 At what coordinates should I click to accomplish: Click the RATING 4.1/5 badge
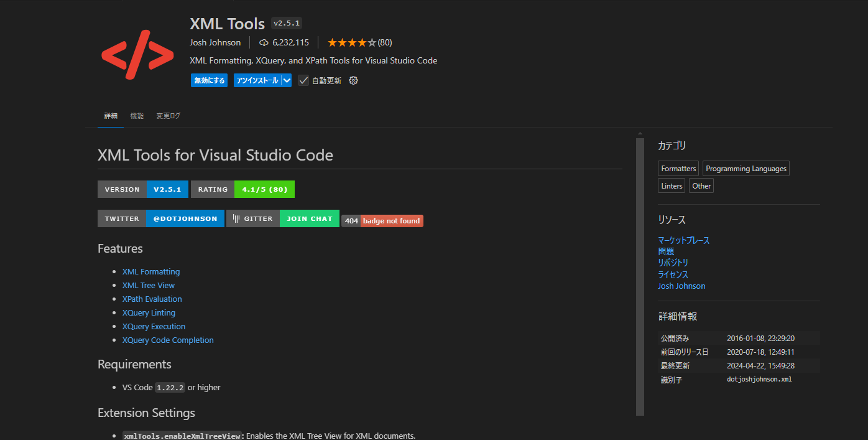point(264,189)
